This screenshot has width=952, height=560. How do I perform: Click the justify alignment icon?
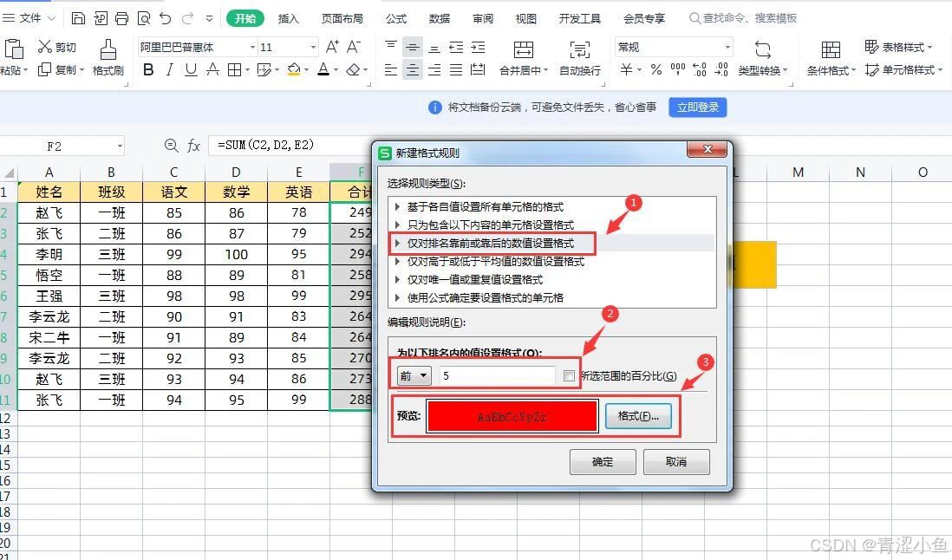[x=456, y=69]
